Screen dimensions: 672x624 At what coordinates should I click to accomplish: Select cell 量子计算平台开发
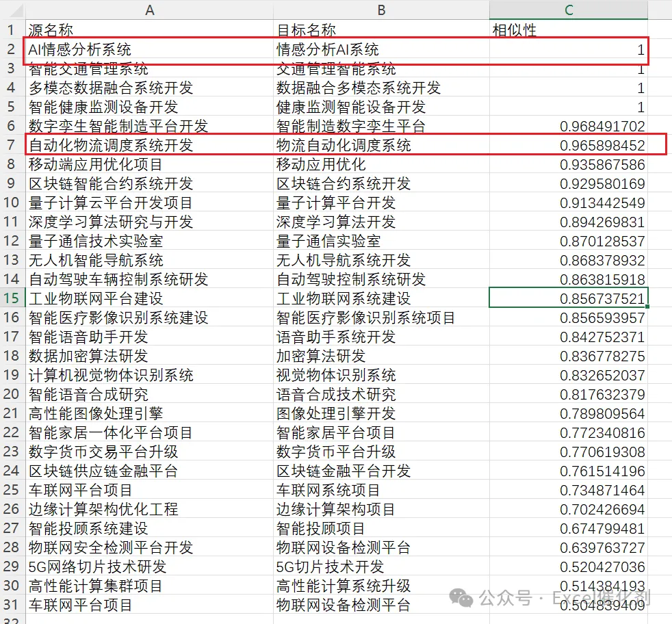coord(381,203)
